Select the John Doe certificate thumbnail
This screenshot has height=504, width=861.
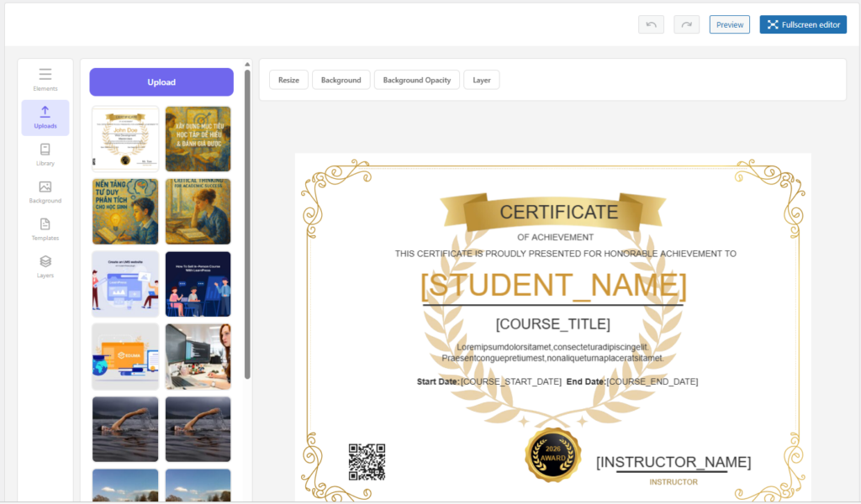pyautogui.click(x=125, y=139)
